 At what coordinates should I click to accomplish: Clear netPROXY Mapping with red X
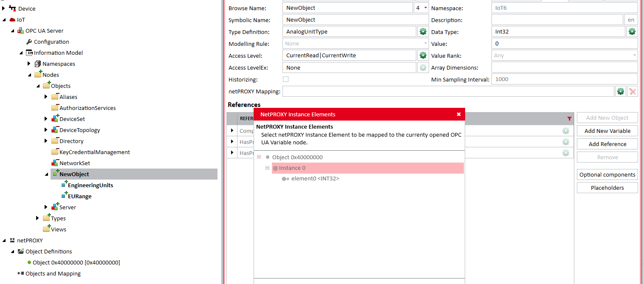[x=633, y=91]
